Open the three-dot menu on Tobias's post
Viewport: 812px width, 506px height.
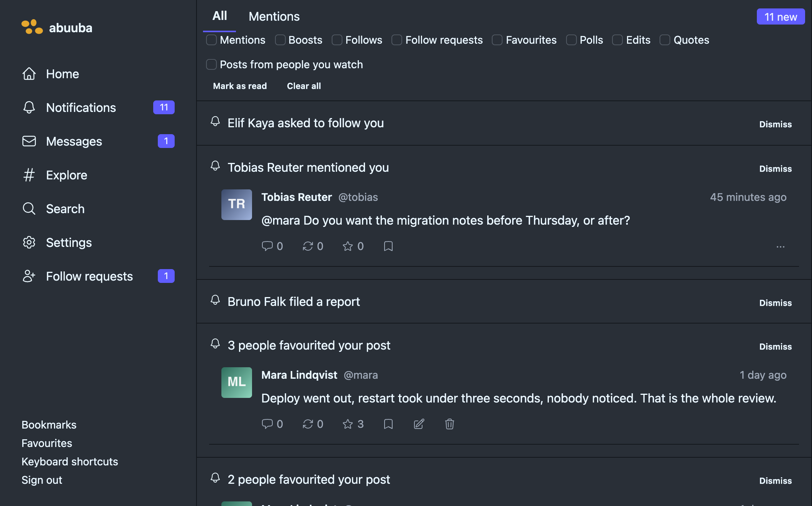pos(781,246)
